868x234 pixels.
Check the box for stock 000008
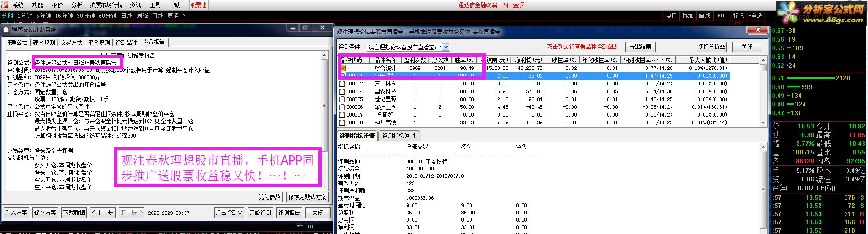point(342,122)
